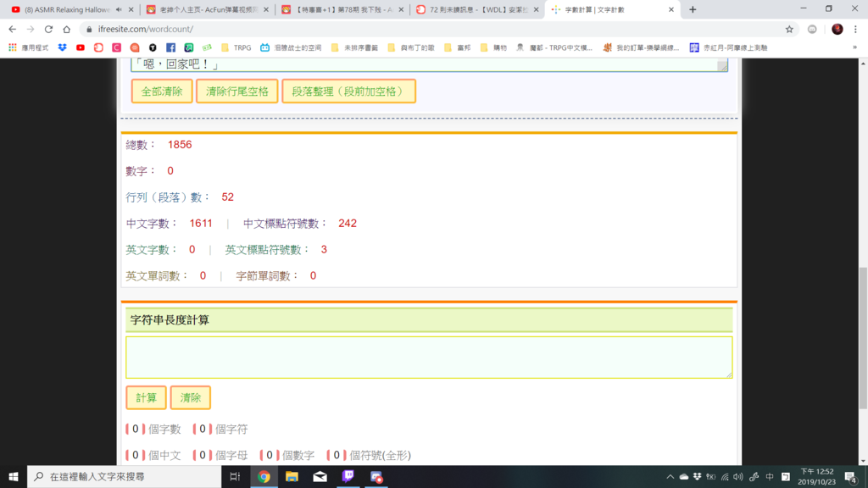Switch to the 第78期 我下饶 tab
The image size is (868, 488).
click(x=343, y=9)
